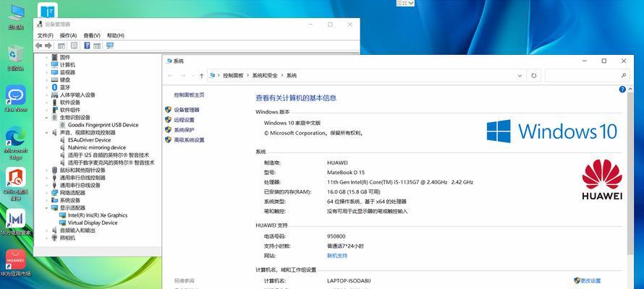Click the back arrow in System window
The height and width of the screenshot is (289, 644).
170,76
